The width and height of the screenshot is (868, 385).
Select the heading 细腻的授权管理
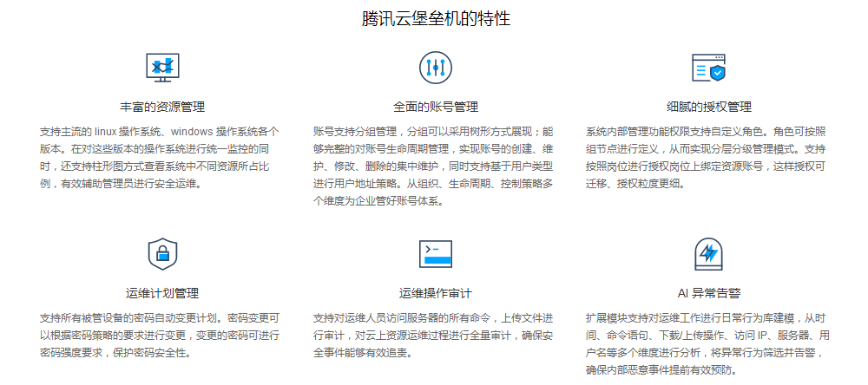tap(708, 107)
